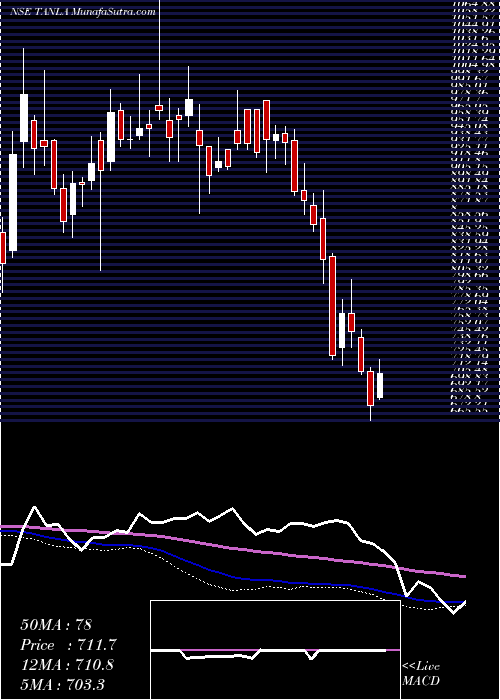Click inside the MACD inset chart box
Viewport: 500px width, 700px height.
pyautogui.click(x=275, y=650)
